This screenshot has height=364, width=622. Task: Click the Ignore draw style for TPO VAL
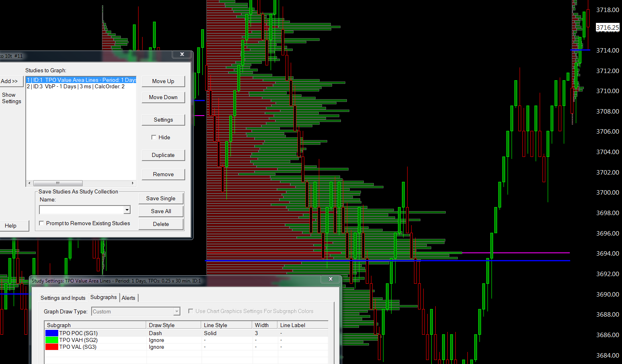[157, 347]
